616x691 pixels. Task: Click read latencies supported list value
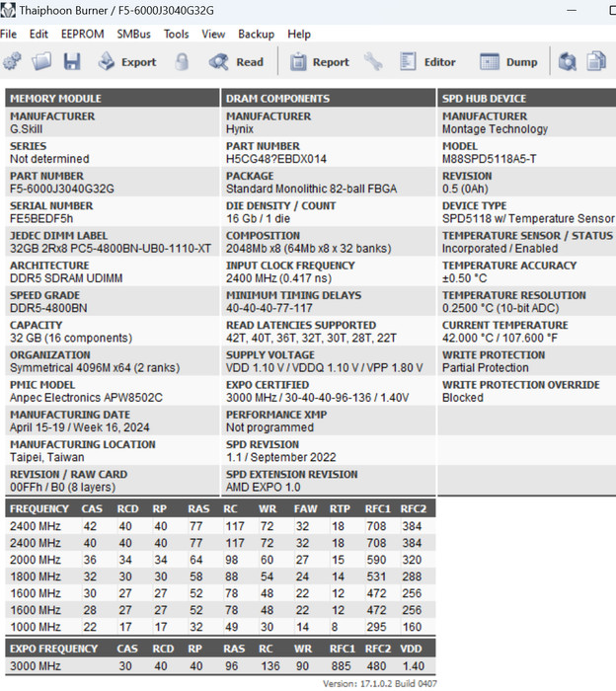(311, 338)
